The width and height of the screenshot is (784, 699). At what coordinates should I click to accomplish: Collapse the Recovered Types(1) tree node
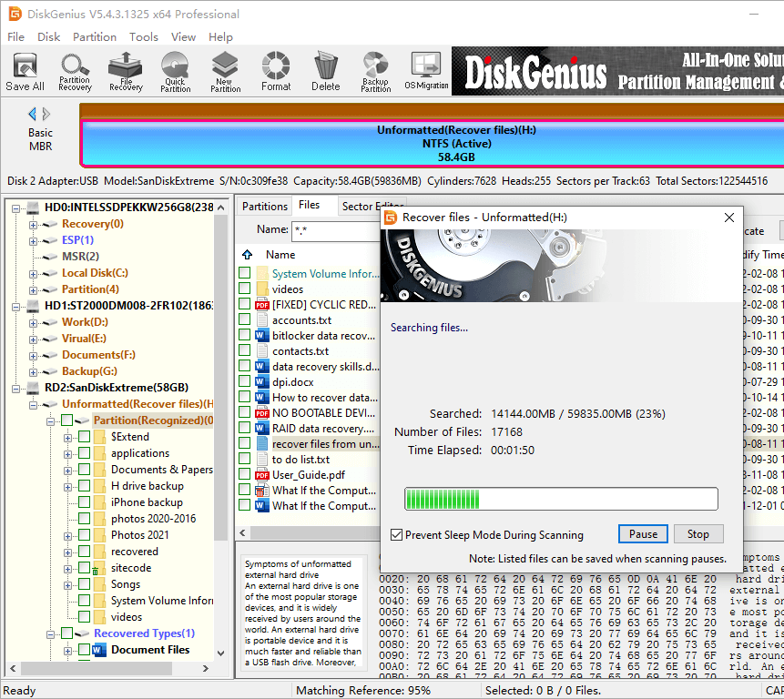(52, 633)
